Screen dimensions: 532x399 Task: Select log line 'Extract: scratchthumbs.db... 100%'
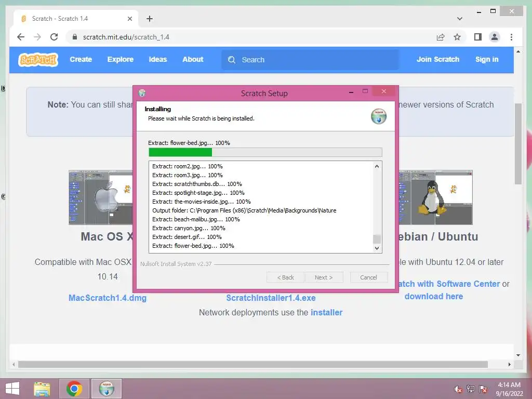point(197,184)
